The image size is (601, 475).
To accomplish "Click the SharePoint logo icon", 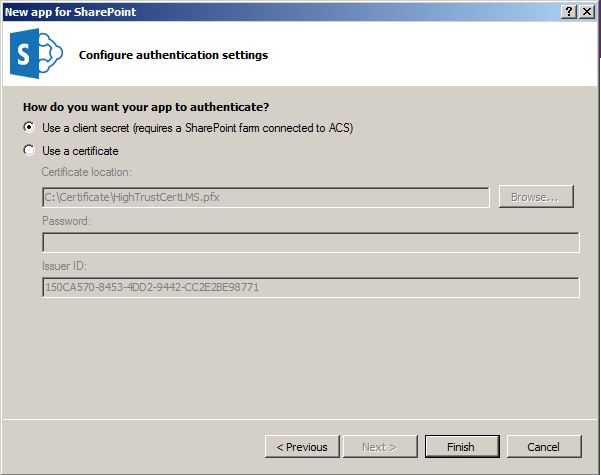I will [36, 53].
